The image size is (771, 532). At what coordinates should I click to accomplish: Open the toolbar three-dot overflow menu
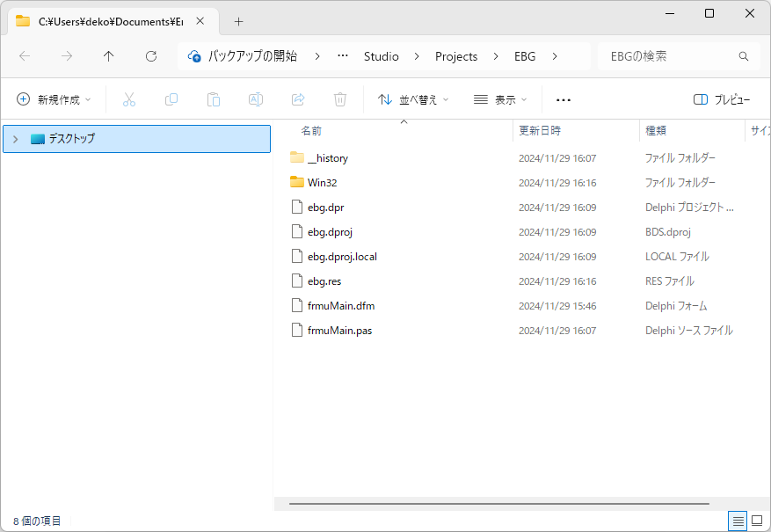pyautogui.click(x=563, y=100)
